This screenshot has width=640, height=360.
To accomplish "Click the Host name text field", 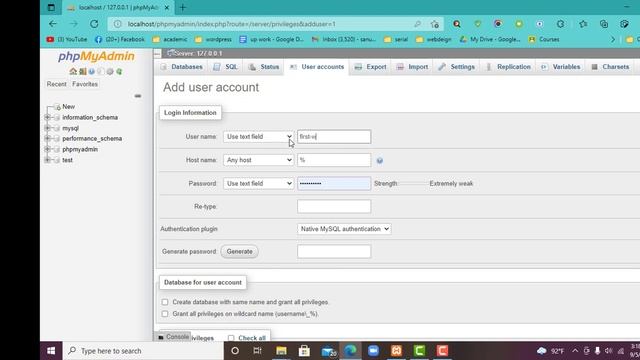I will (334, 160).
